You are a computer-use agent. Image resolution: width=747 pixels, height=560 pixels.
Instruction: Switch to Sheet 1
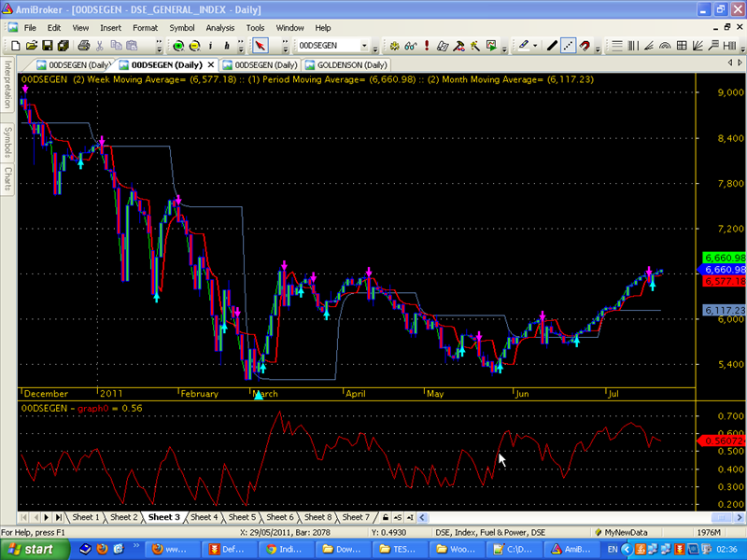(86, 517)
